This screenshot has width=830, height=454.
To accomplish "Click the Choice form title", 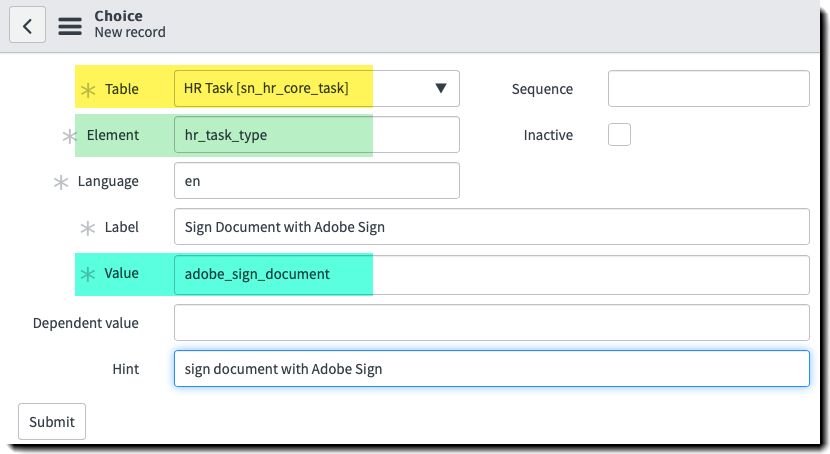I will (118, 16).
